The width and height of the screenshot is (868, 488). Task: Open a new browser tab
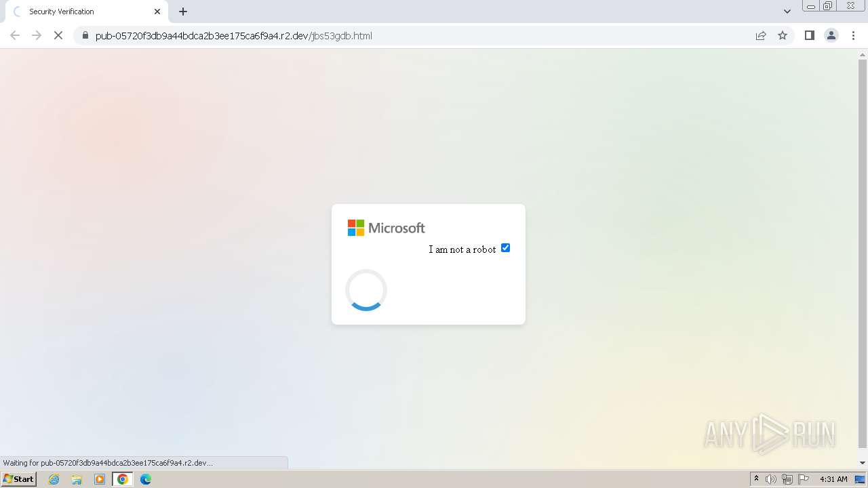tap(183, 12)
